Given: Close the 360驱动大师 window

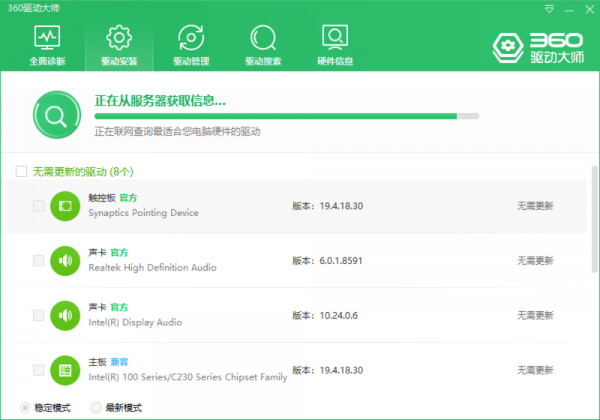Looking at the screenshot, I should click(x=590, y=9).
